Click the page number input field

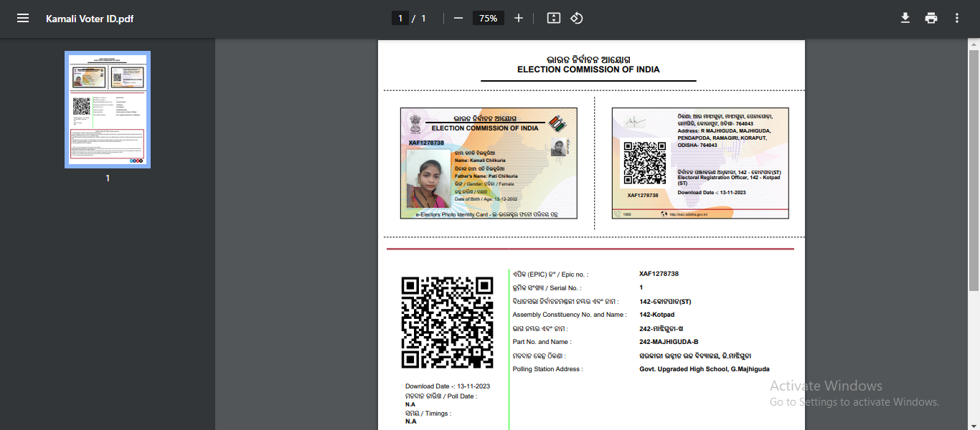click(400, 17)
